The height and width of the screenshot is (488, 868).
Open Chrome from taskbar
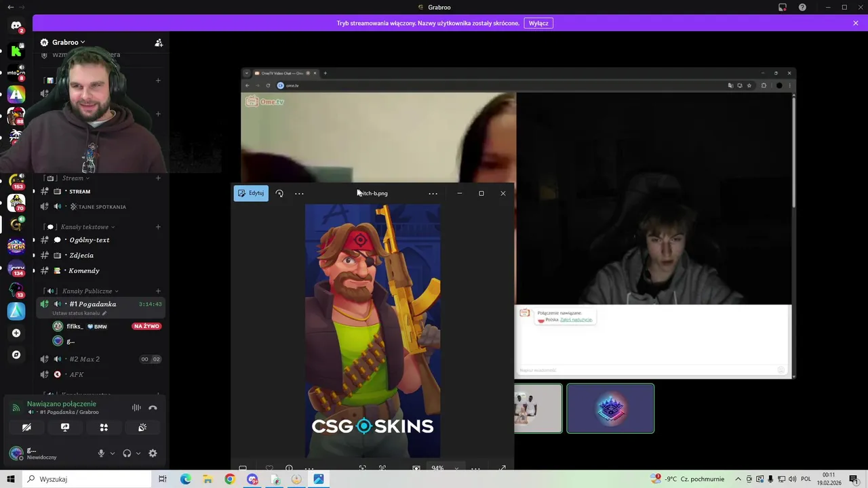point(230,479)
